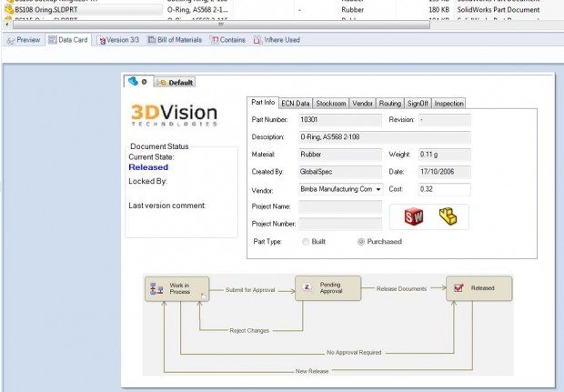The image size is (564, 392).
Task: Click the Description field O-Ring, AS568 2-108
Action: [x=385, y=137]
